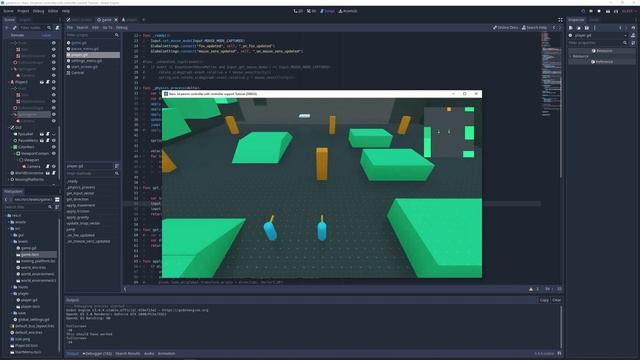Select the Local scene tree button
Screen dimensions: 640x360
tap(46, 35)
